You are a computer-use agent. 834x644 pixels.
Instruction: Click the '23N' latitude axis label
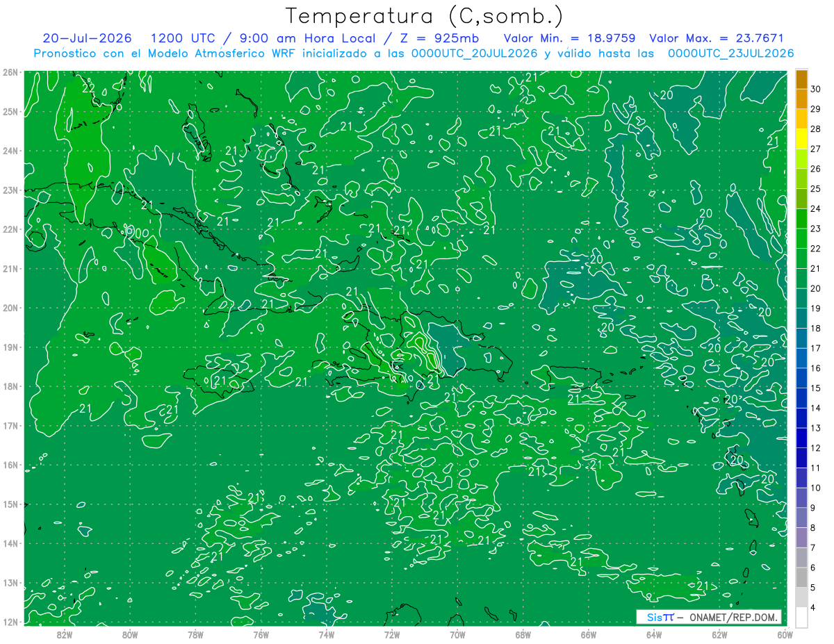[10, 190]
